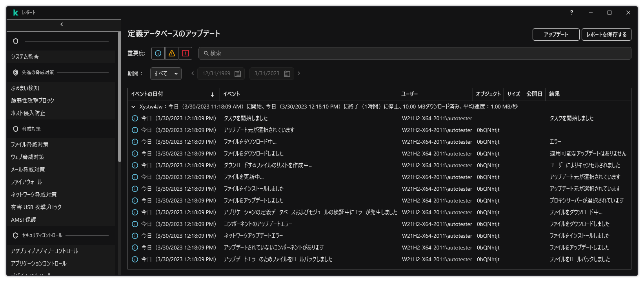Click info icon of ネットワークアップデートエラー row
Image resolution: width=644 pixels, height=282 pixels.
click(135, 236)
